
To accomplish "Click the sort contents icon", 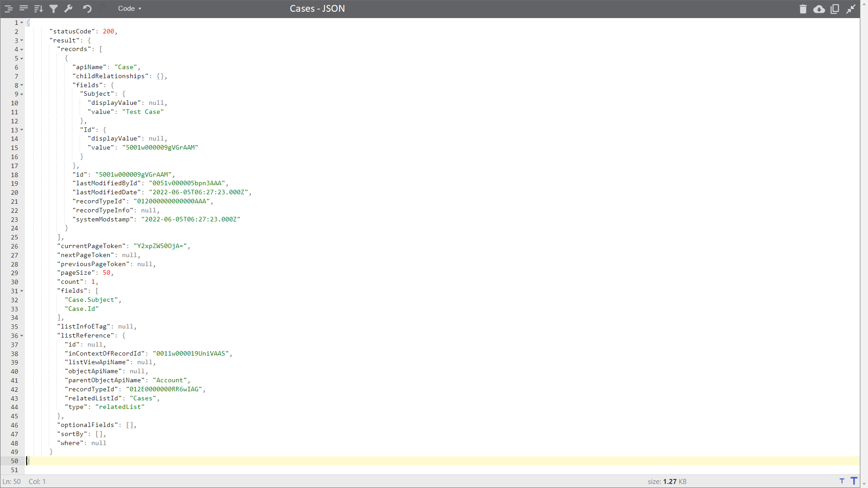I will pyautogui.click(x=38, y=9).
